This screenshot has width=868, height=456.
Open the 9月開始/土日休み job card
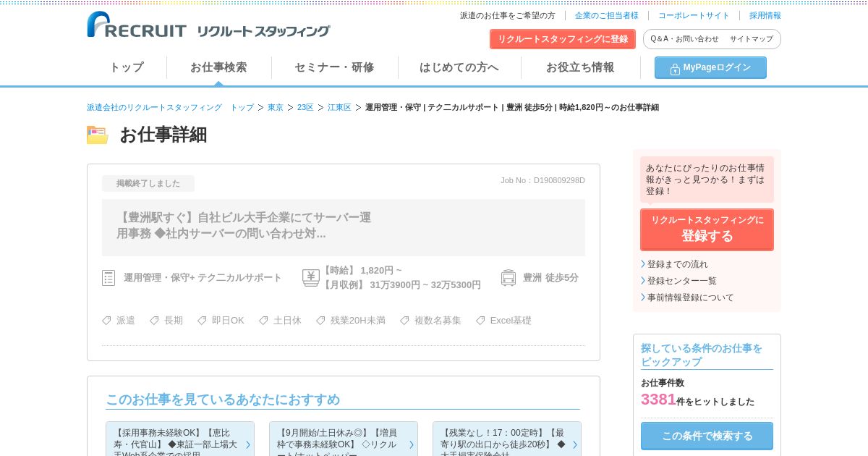tap(344, 439)
